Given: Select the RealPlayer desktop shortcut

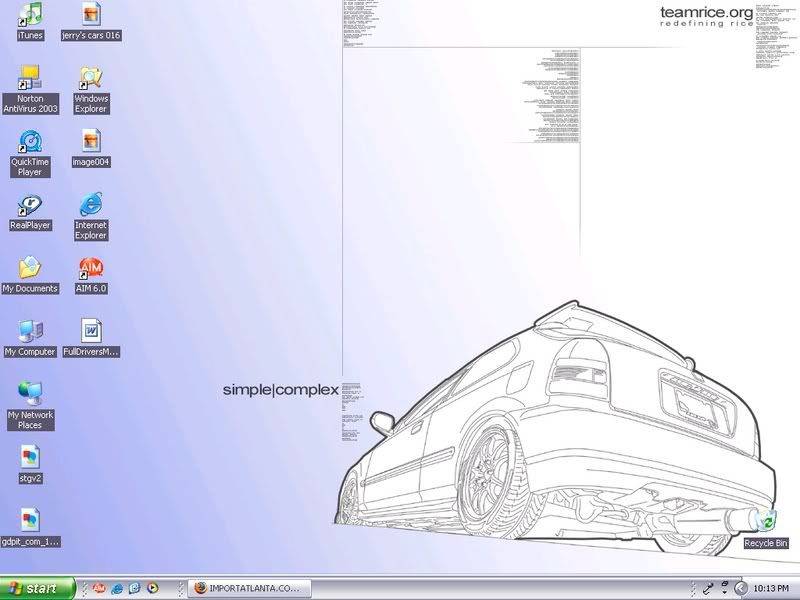Looking at the screenshot, I should pos(31,205).
